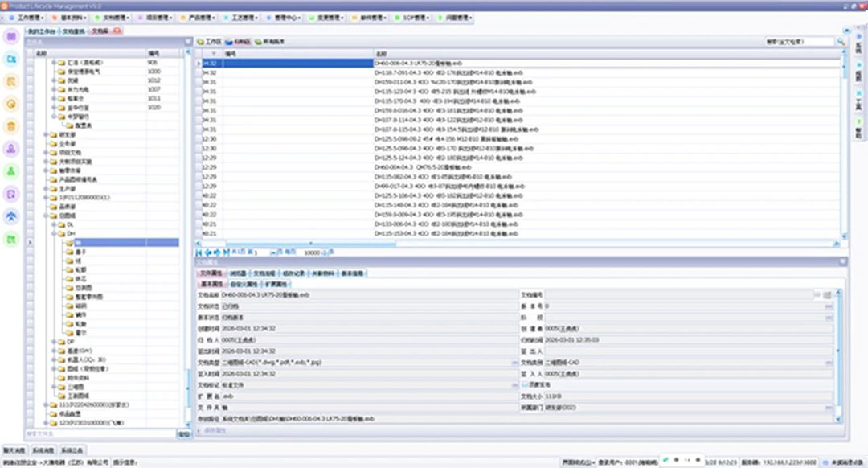Click the 名称 column header in file list
Viewport: 868px width, 468px height.
(608, 54)
